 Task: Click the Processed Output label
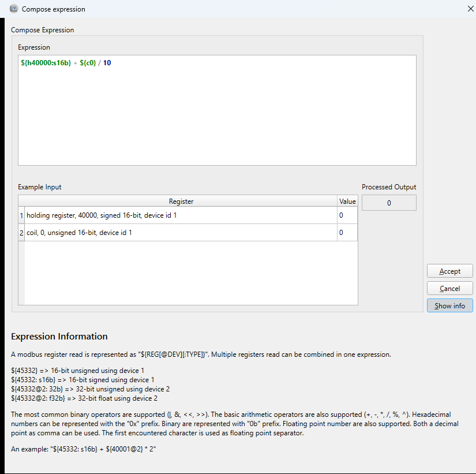389,187
